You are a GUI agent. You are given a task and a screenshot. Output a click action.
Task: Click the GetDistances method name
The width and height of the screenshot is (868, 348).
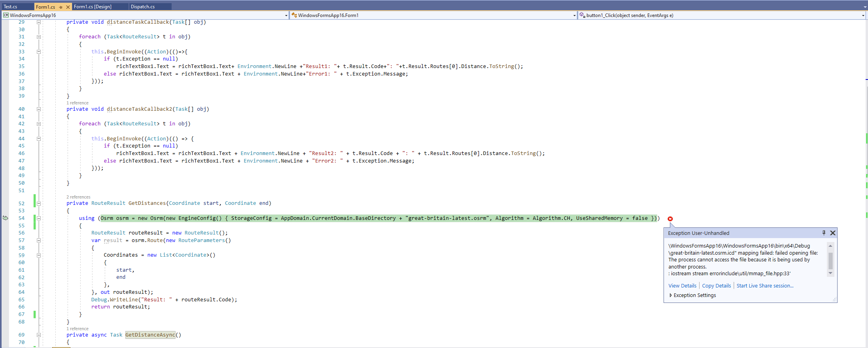[147, 203]
